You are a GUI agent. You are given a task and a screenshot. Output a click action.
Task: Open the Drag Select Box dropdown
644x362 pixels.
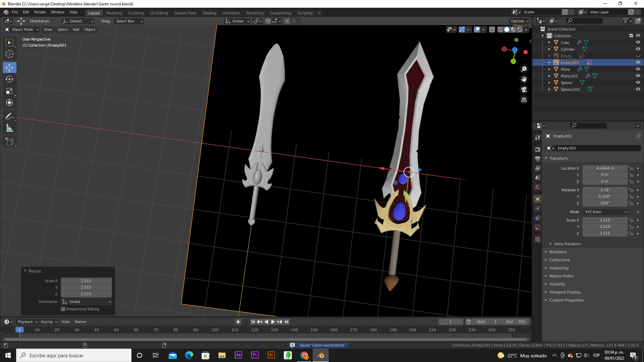coord(129,21)
